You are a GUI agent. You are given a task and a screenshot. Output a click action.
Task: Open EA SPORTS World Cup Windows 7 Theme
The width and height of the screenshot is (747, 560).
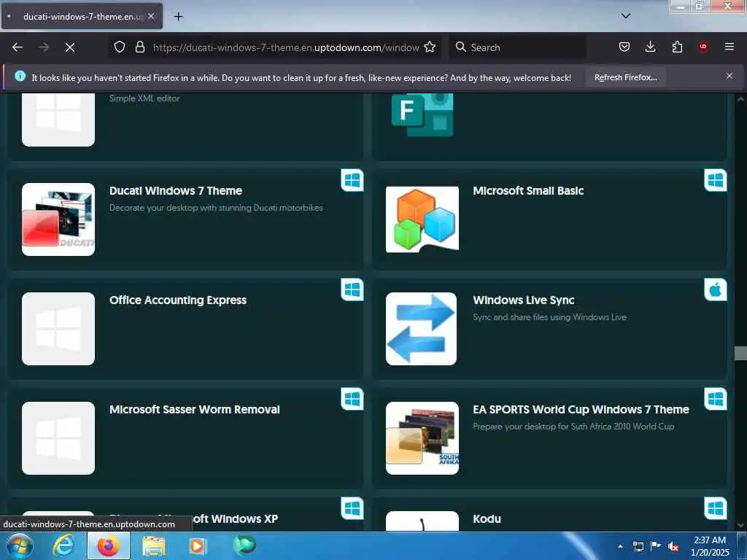click(x=581, y=410)
